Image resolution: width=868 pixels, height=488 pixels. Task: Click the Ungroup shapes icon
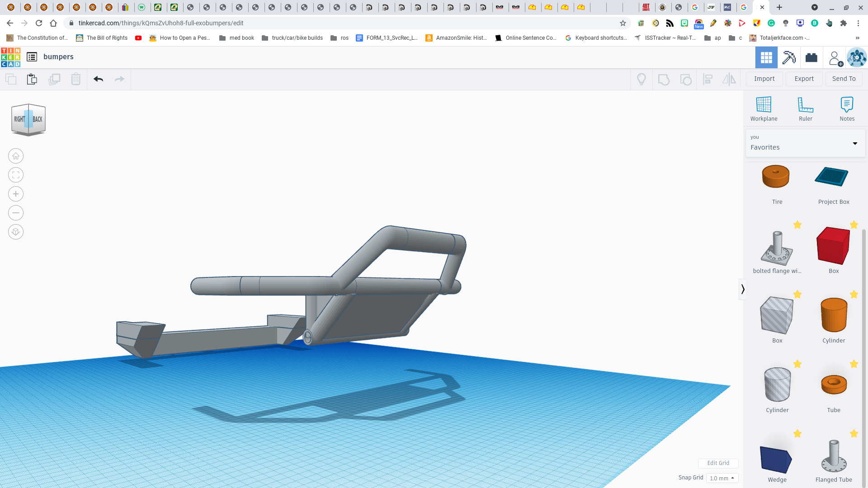(686, 80)
